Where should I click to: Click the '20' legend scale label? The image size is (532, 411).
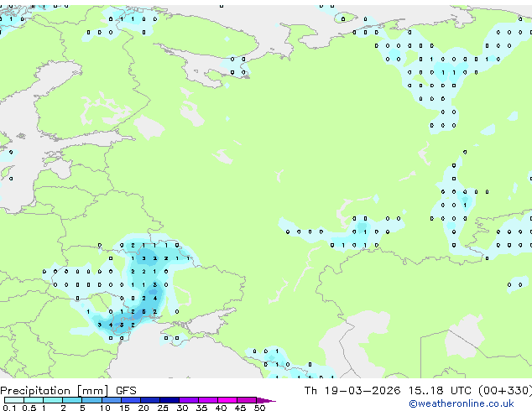(143, 408)
